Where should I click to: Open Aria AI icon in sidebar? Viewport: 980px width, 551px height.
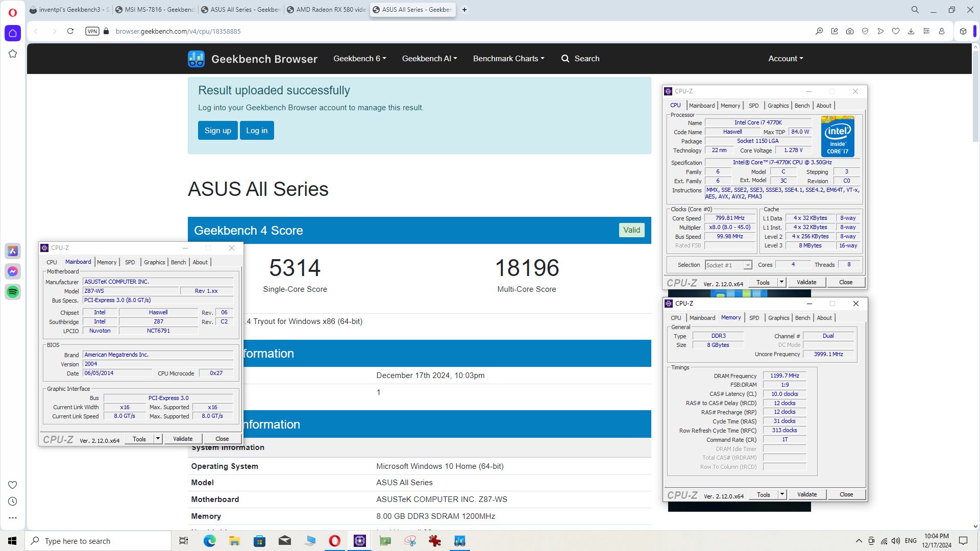tap(13, 251)
